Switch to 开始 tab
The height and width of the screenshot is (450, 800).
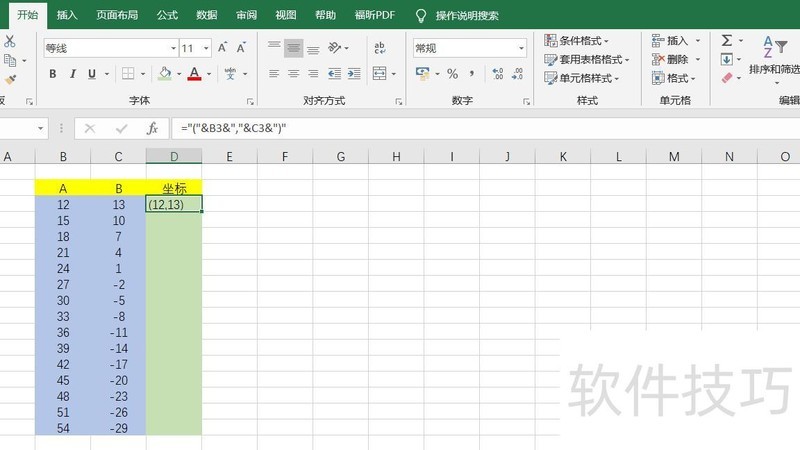click(x=28, y=15)
